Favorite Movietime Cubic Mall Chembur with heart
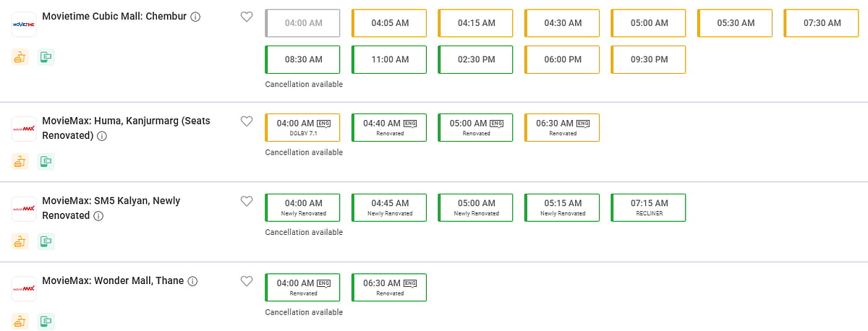This screenshot has height=331, width=868. coord(247,17)
